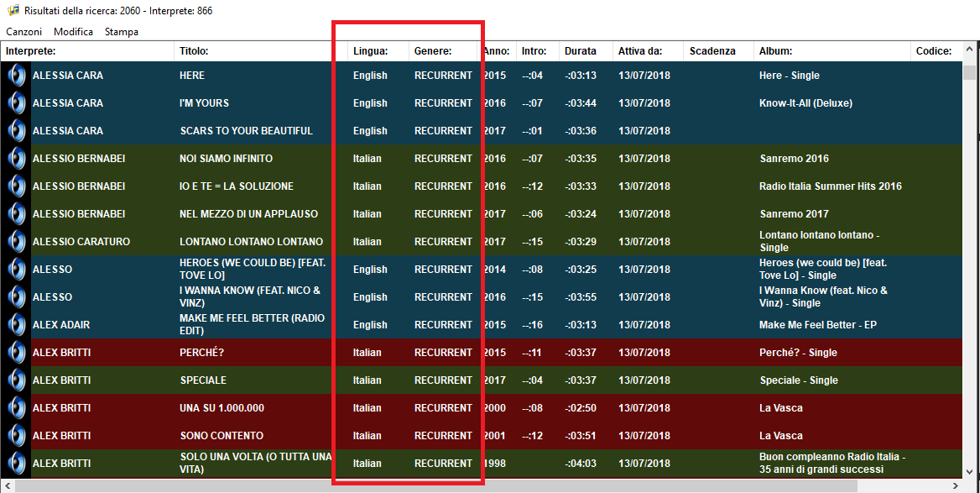Select title I WANNA KNOW (FEAT. NICO & VINZ)
Image resolution: width=980 pixels, height=493 pixels.
point(250,296)
